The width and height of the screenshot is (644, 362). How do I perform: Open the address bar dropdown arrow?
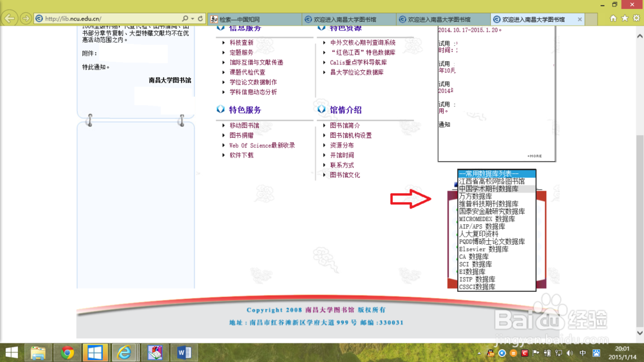192,19
